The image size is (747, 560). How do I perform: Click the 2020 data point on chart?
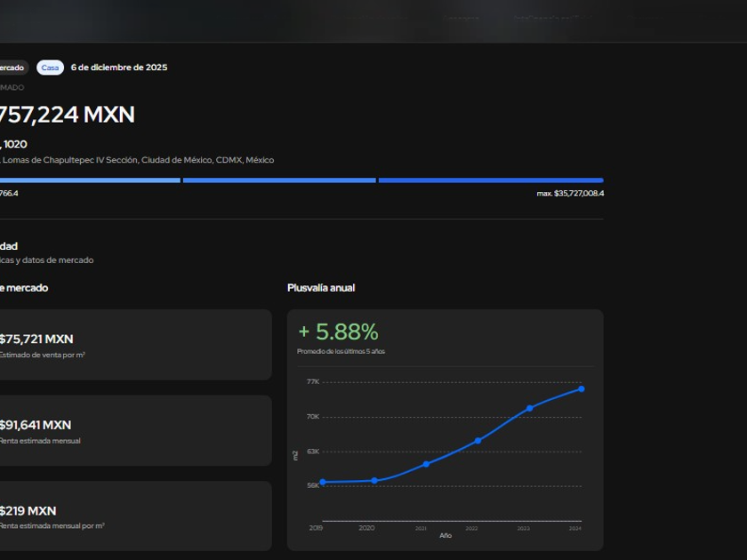(374, 481)
